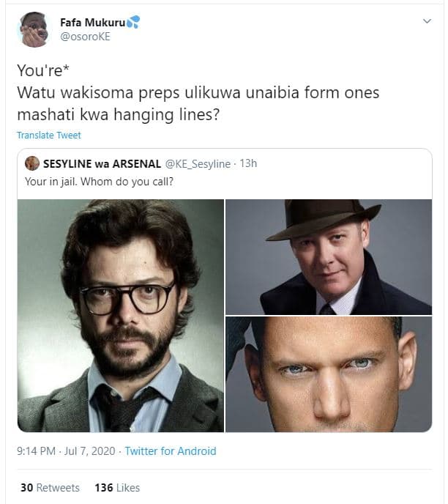Viewport: 448px width, 504px height.
Task: Click the Twitter for Android source link
Action: (x=171, y=451)
